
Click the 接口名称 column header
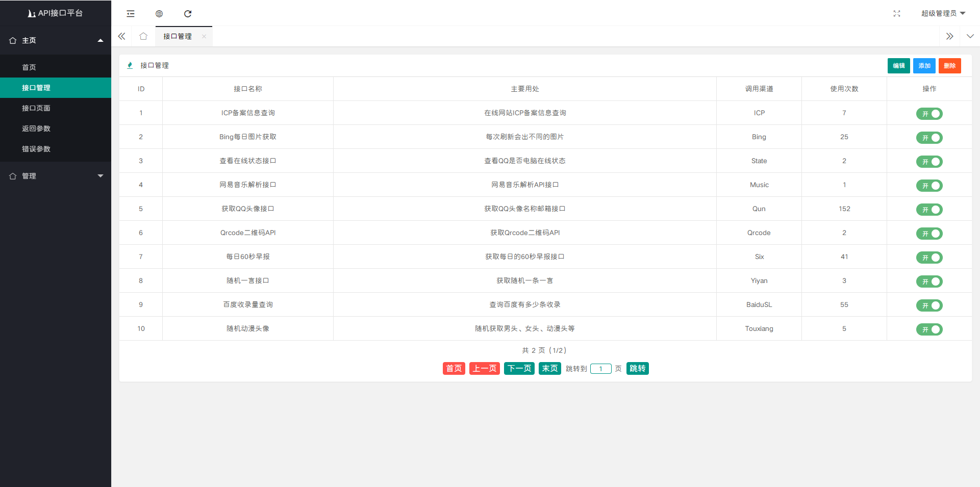[248, 89]
